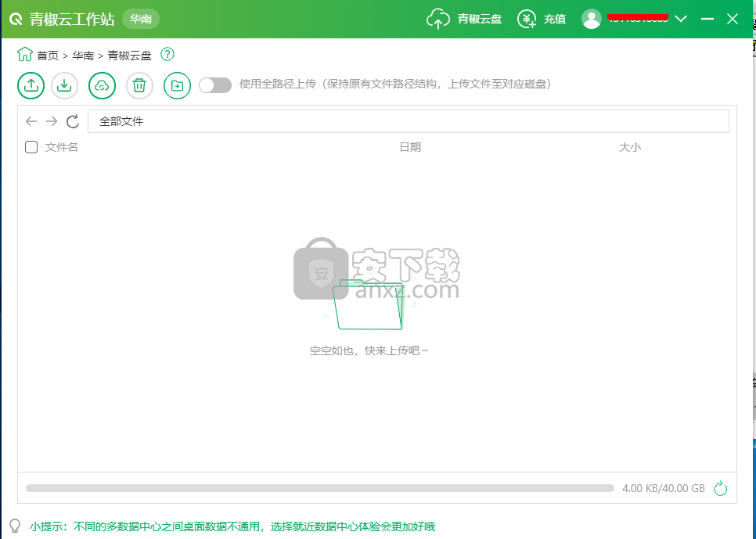
Task: Click the cloud sync toolbar icon
Action: point(102,86)
